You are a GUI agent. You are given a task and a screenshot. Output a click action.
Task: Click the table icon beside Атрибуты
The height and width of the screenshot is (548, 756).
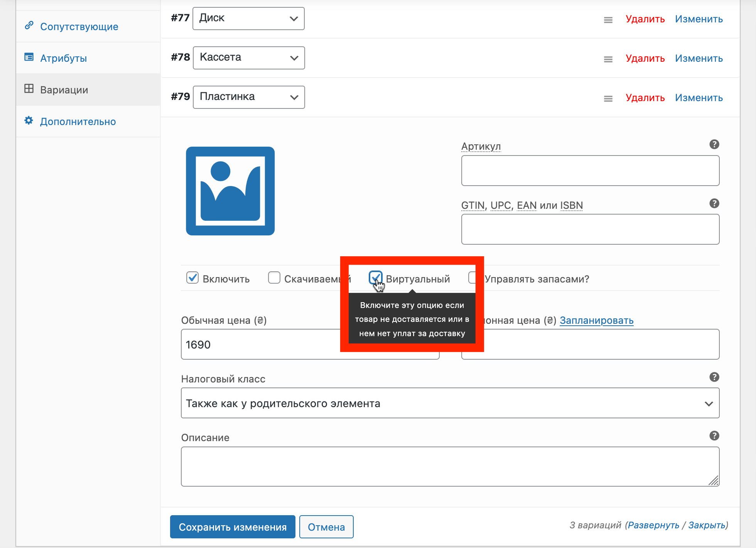point(29,57)
